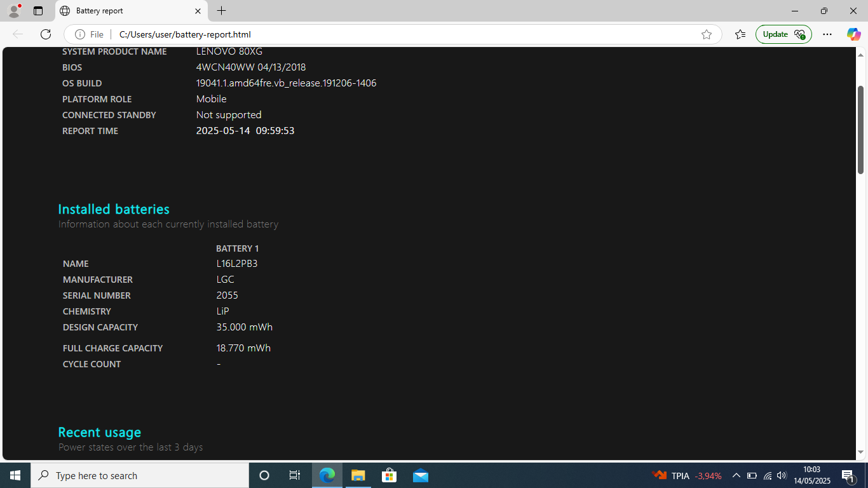Image resolution: width=868 pixels, height=488 pixels.
Task: Click the Update button in Edge
Action: point(783,34)
